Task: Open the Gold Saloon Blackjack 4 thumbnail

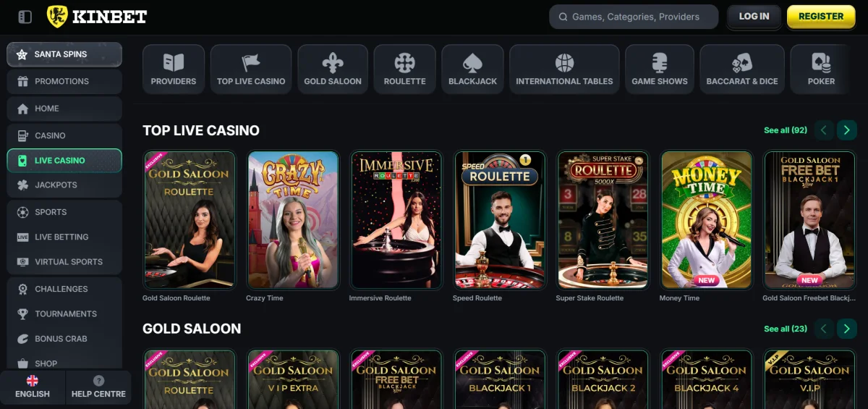Action: pyautogui.click(x=707, y=379)
